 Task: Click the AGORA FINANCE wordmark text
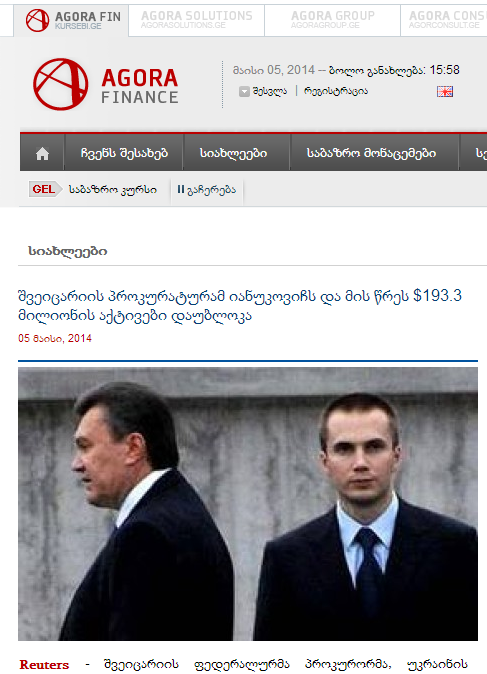(140, 87)
